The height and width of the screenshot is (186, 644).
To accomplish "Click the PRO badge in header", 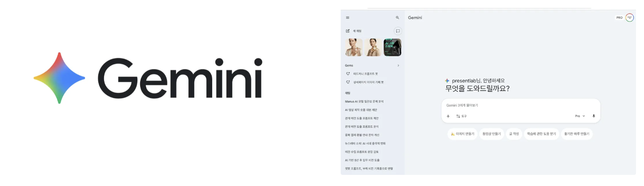I will [619, 18].
